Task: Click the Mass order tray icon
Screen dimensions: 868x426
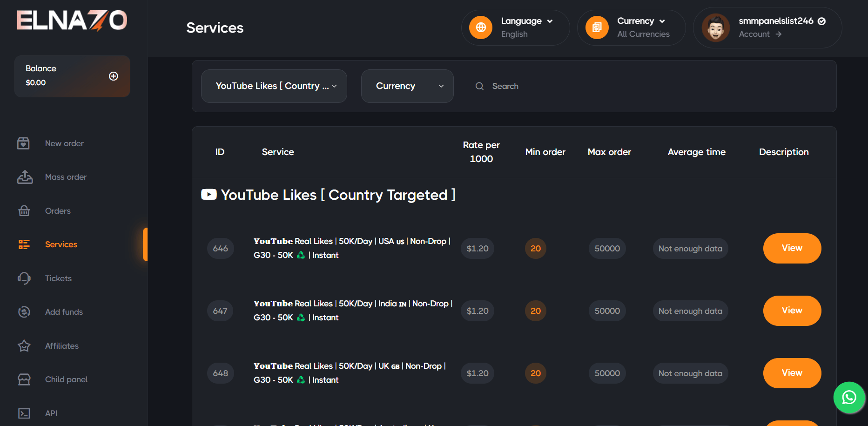Action: pyautogui.click(x=25, y=177)
